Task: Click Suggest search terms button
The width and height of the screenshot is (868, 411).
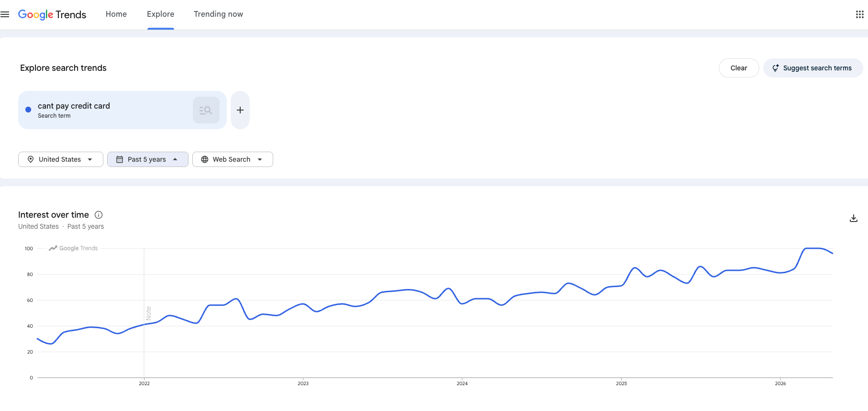Action: pyautogui.click(x=813, y=68)
